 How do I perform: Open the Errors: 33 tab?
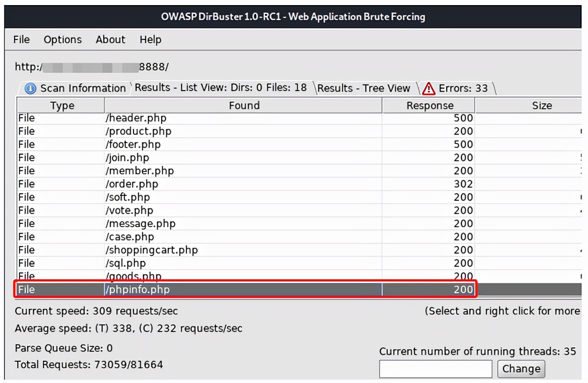(x=457, y=88)
